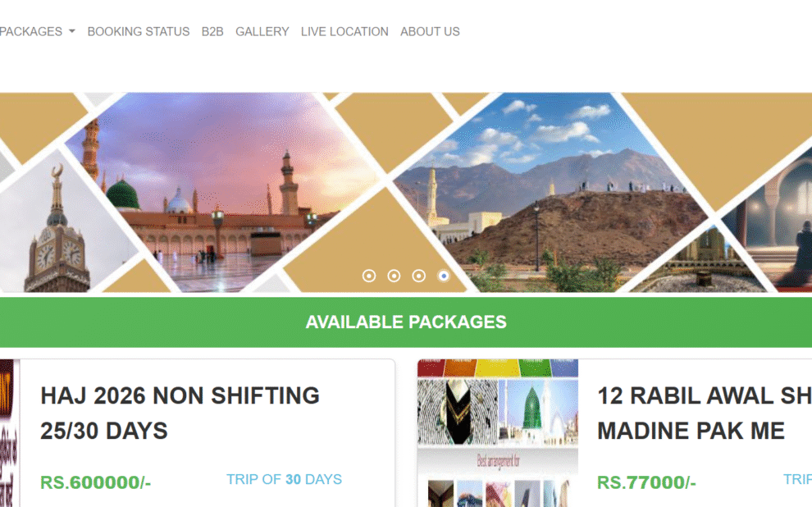Select the second carousel slide indicator
The width and height of the screenshot is (812, 507).
394,276
